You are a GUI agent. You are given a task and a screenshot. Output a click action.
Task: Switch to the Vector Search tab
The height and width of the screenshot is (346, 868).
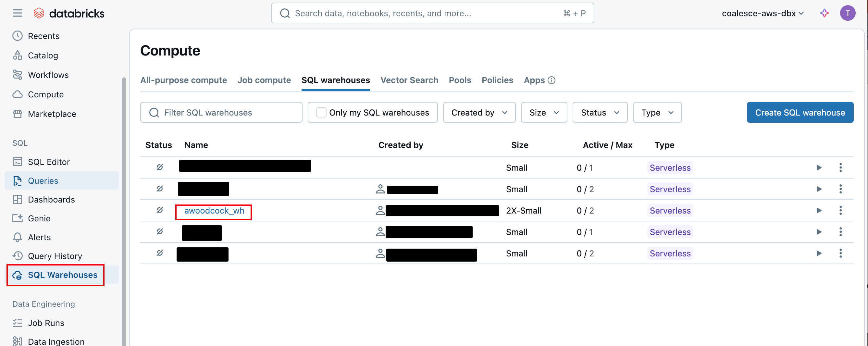coord(409,80)
